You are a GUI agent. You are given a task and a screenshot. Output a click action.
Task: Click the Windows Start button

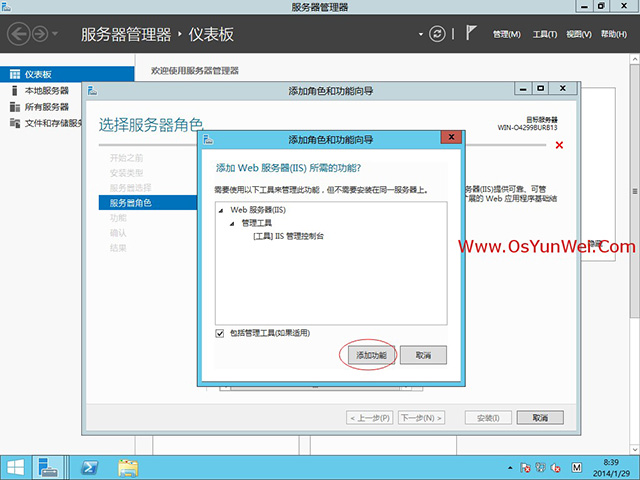click(x=14, y=466)
